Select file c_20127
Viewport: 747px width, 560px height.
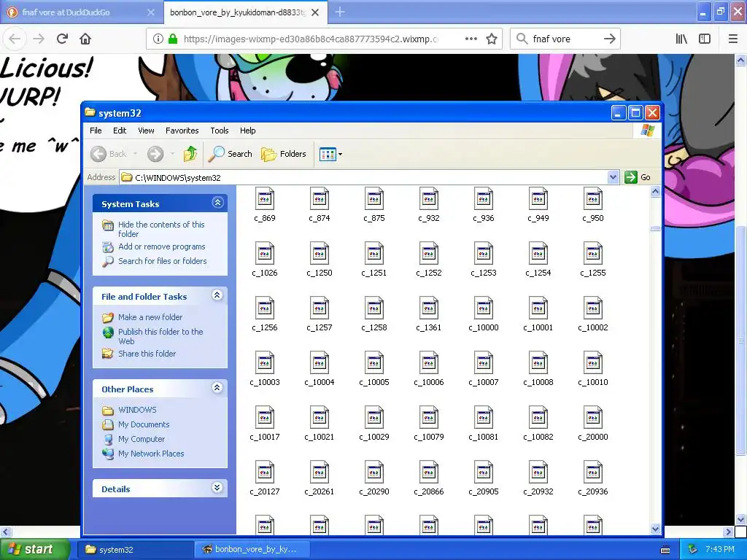pos(265,479)
